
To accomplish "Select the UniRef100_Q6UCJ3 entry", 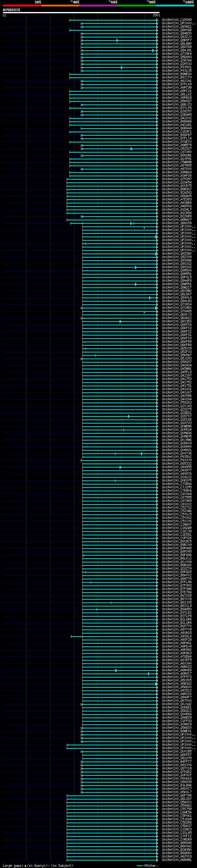I will coord(177,314).
